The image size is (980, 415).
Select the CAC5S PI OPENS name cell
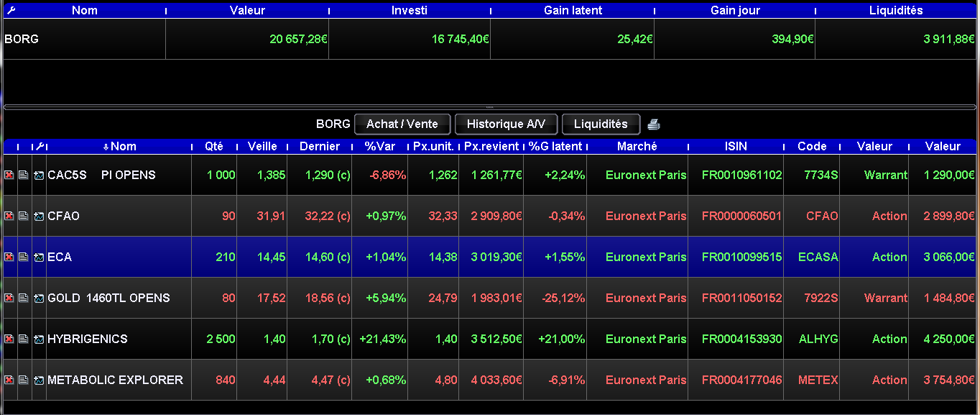119,175
